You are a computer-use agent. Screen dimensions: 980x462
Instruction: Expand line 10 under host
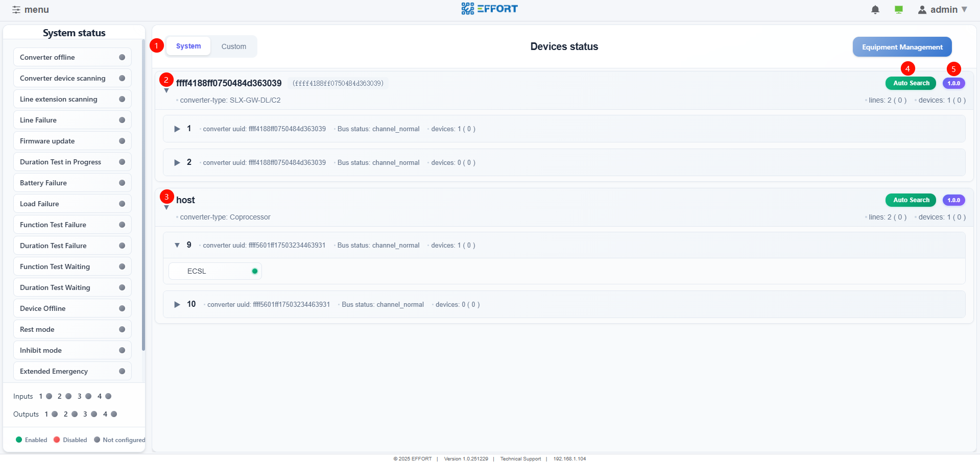tap(177, 304)
